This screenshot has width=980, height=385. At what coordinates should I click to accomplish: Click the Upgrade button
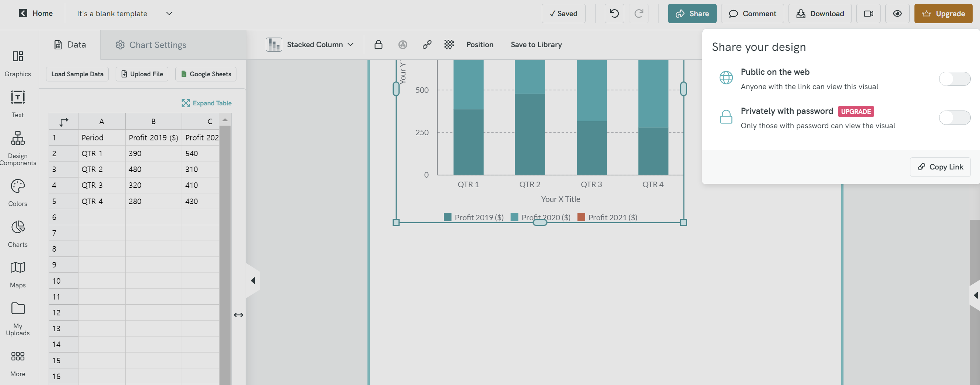pyautogui.click(x=943, y=13)
